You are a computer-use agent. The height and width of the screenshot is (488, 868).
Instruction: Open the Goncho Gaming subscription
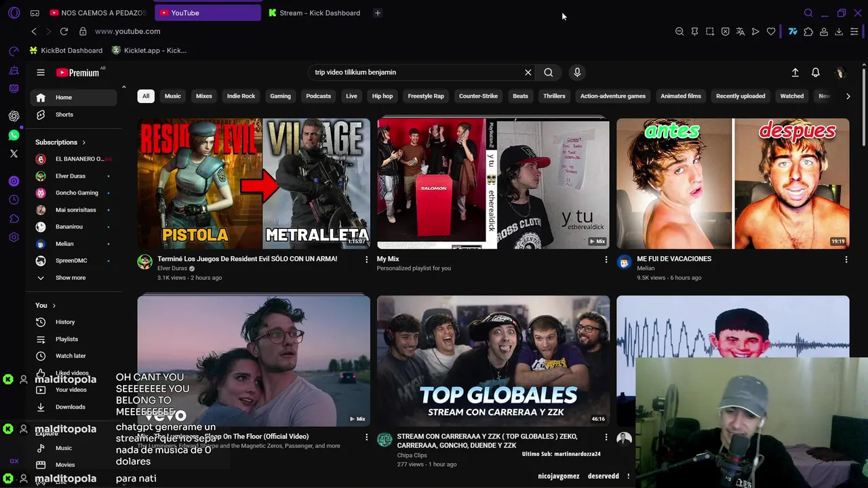[x=73, y=193]
